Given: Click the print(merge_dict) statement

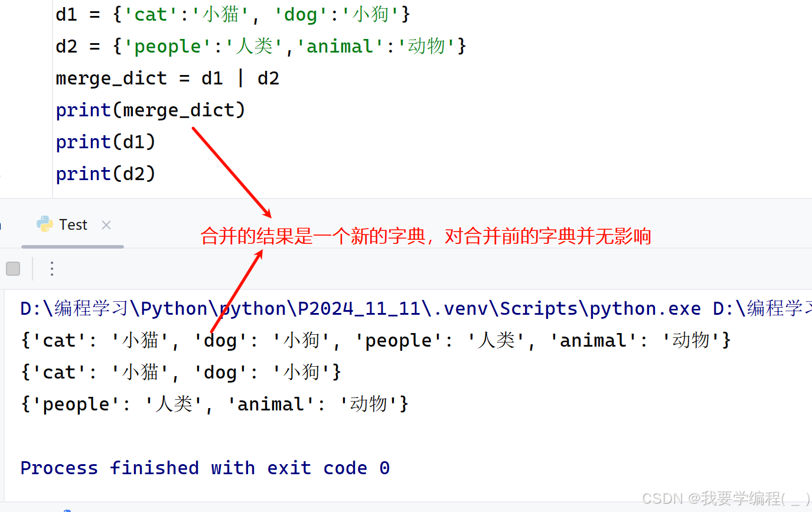Looking at the screenshot, I should click(x=151, y=110).
